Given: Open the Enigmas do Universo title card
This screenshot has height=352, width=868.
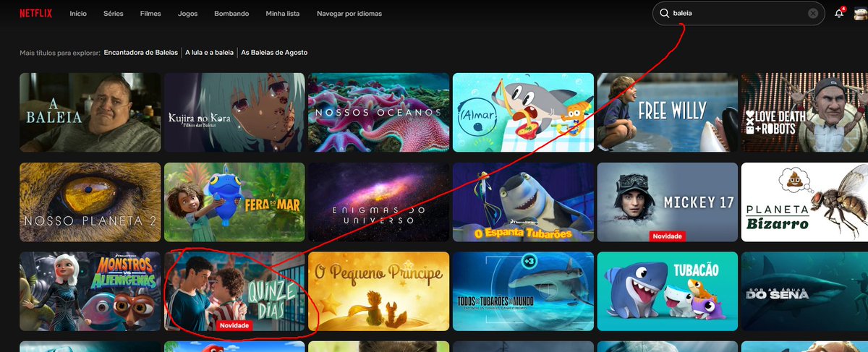Looking at the screenshot, I should click(378, 202).
